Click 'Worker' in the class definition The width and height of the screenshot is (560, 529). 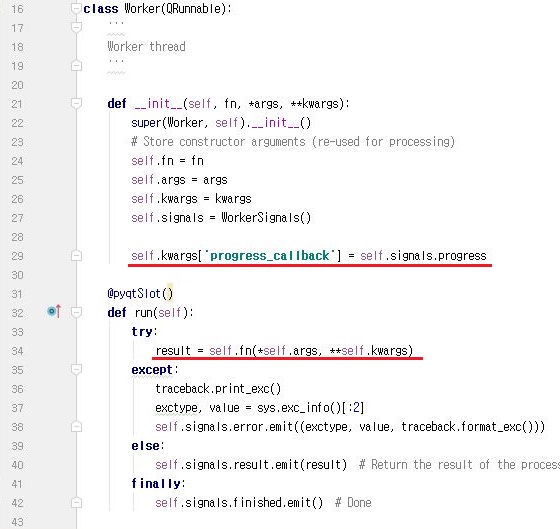[x=141, y=9]
